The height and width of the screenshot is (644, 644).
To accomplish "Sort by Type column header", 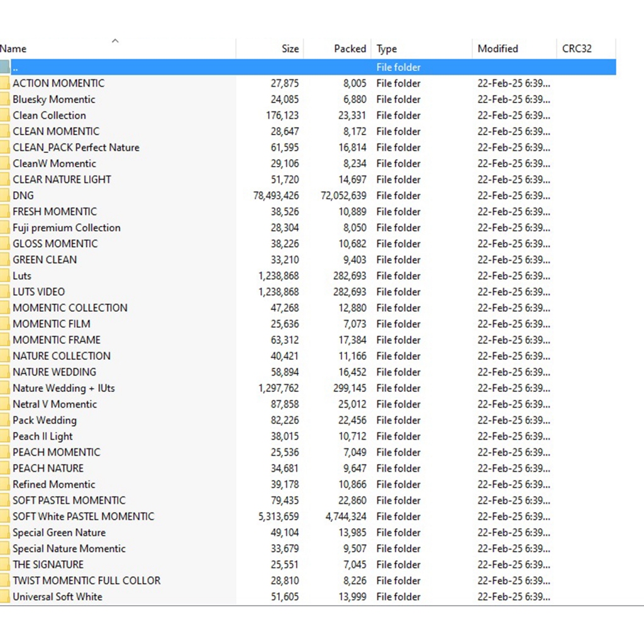I will [x=387, y=49].
